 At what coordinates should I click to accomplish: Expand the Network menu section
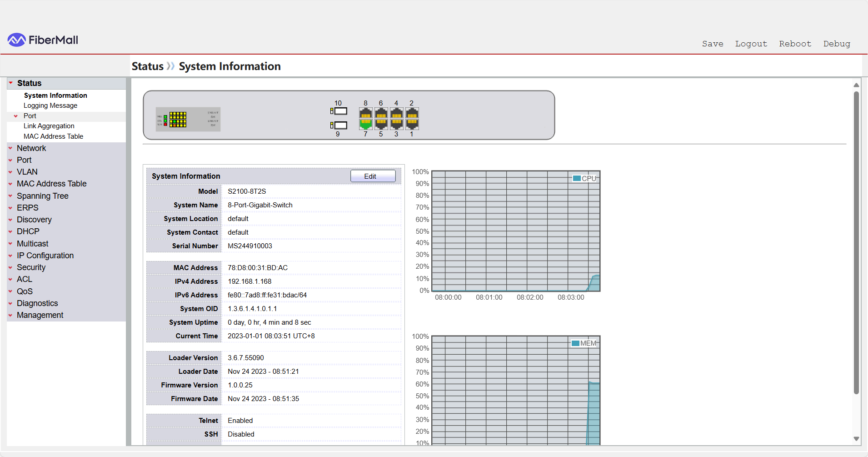pyautogui.click(x=31, y=148)
